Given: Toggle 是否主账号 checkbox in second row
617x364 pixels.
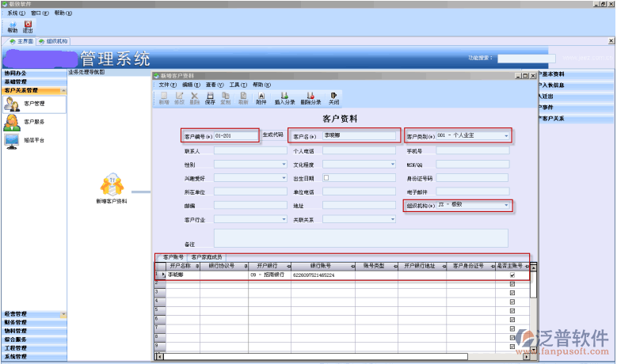Looking at the screenshot, I should [512, 283].
